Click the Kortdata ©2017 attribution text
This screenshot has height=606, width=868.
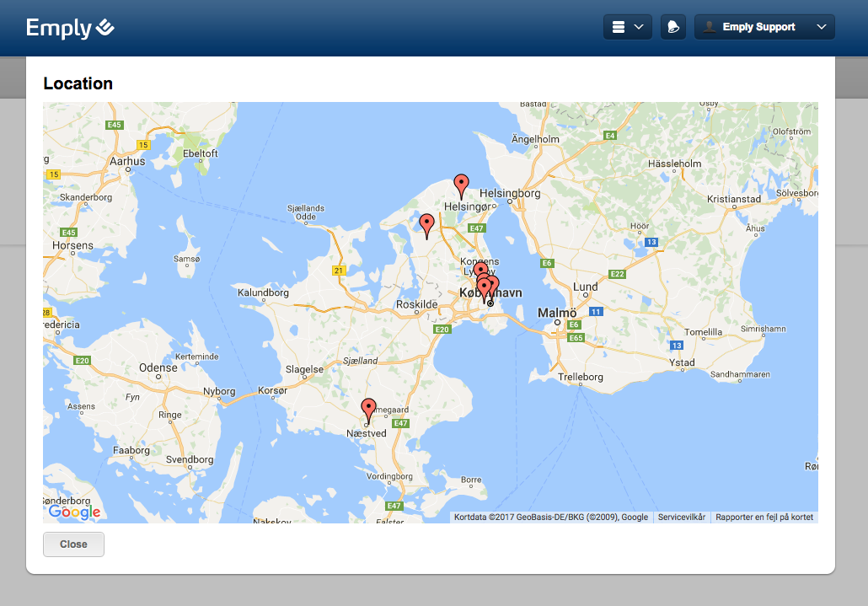[x=551, y=517]
